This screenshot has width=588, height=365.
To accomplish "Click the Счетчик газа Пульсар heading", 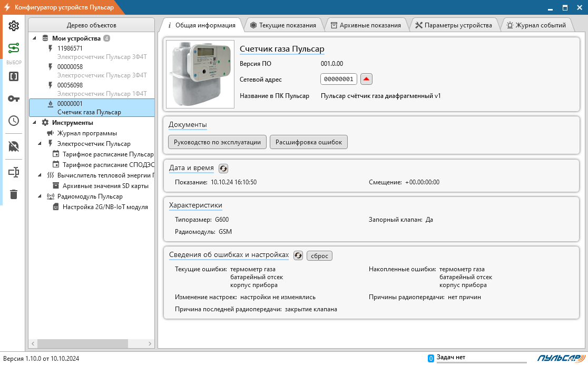I will point(282,49).
